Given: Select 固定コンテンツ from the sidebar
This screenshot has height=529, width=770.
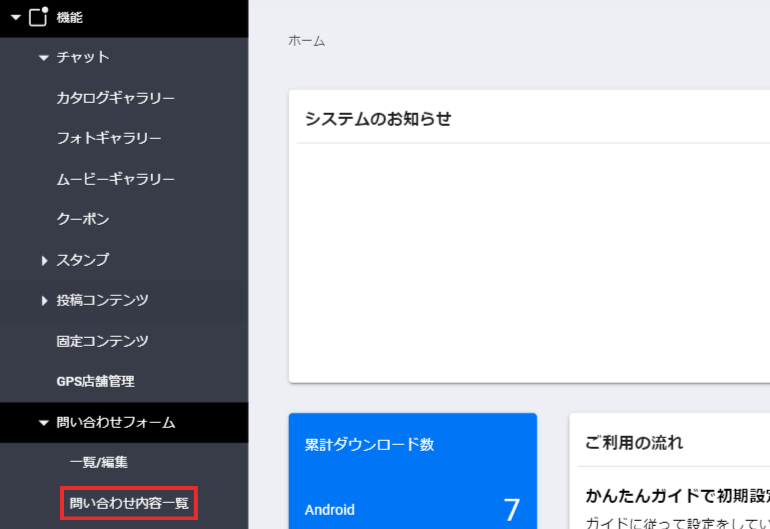Looking at the screenshot, I should coord(102,341).
